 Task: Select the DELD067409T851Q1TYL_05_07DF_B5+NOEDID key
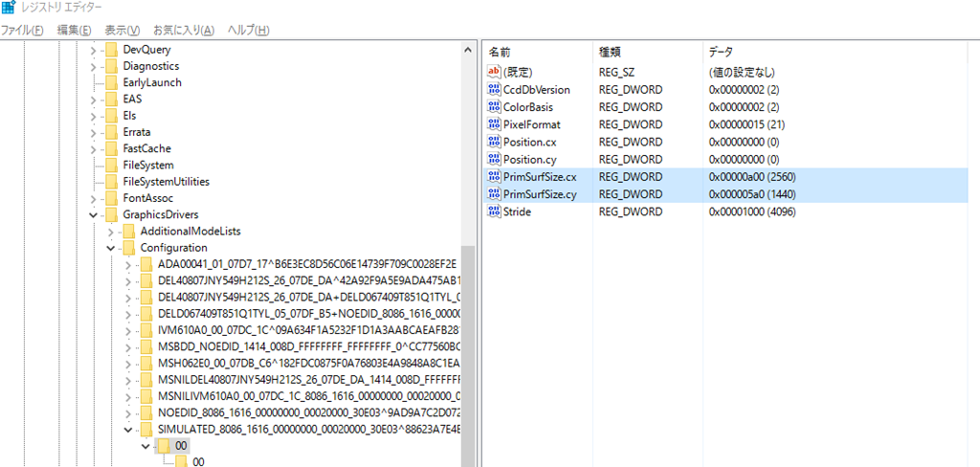pos(309,315)
